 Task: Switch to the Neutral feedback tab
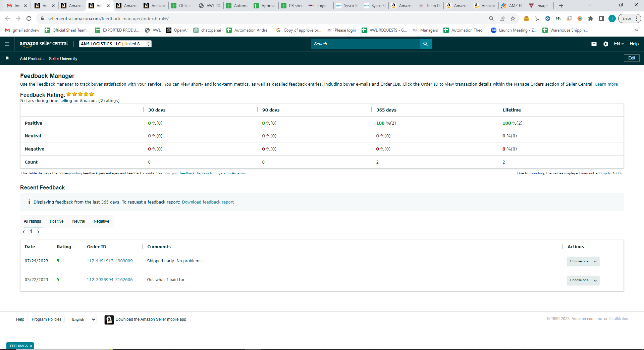pyautogui.click(x=78, y=221)
